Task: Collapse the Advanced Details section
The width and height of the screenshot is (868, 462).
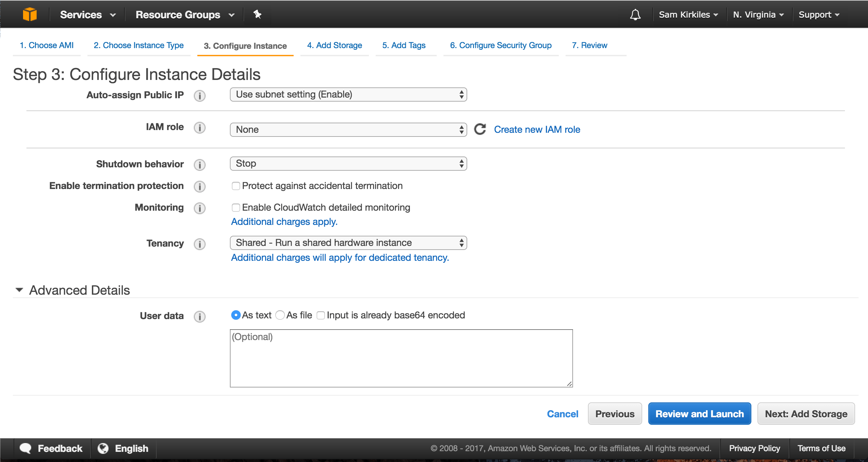Action: coord(19,290)
